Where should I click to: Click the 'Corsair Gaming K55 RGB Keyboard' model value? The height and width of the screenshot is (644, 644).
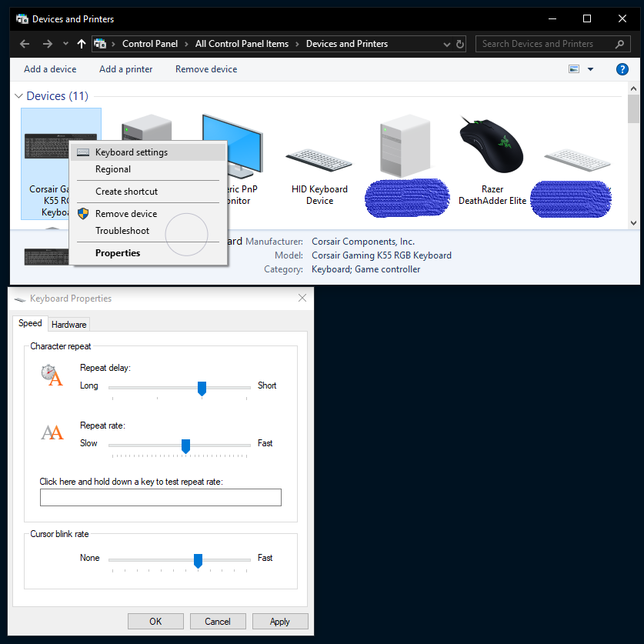(x=382, y=255)
